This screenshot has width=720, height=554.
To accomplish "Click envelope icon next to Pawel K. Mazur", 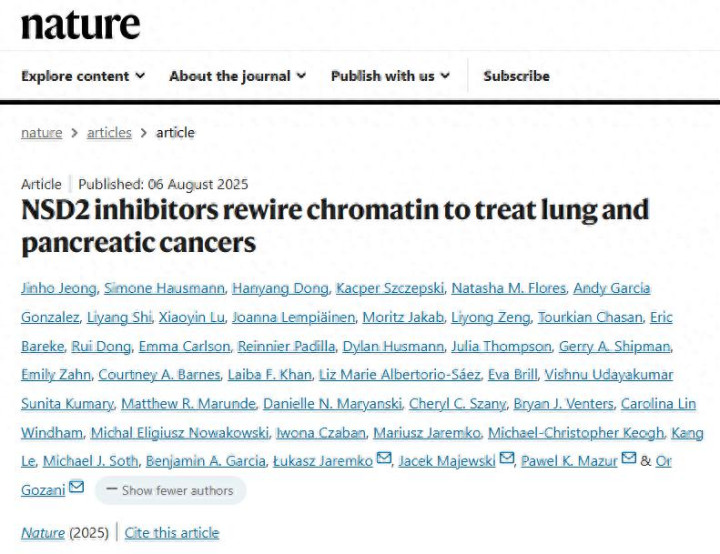I will pyautogui.click(x=629, y=458).
